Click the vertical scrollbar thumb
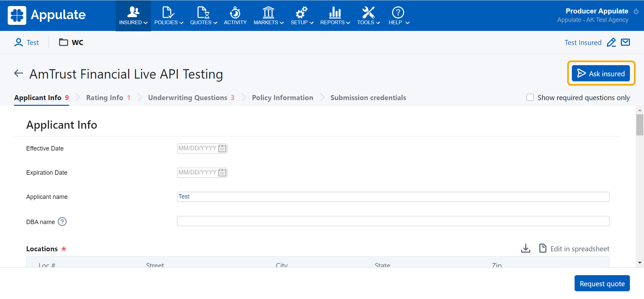 [640, 125]
